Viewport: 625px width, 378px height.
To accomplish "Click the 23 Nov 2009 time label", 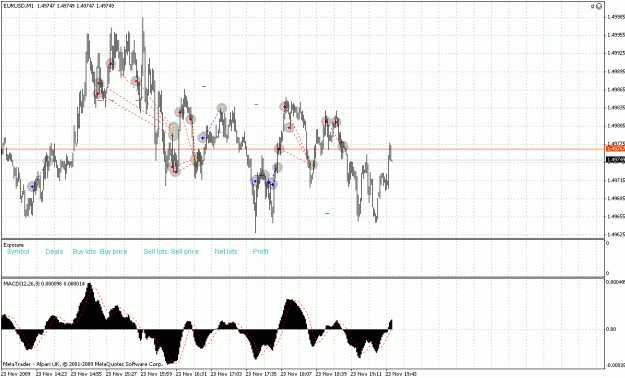I will [16, 374].
